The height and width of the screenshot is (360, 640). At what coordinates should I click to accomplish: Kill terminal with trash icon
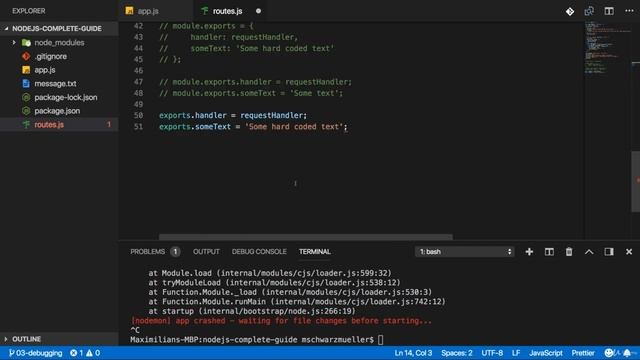point(569,252)
